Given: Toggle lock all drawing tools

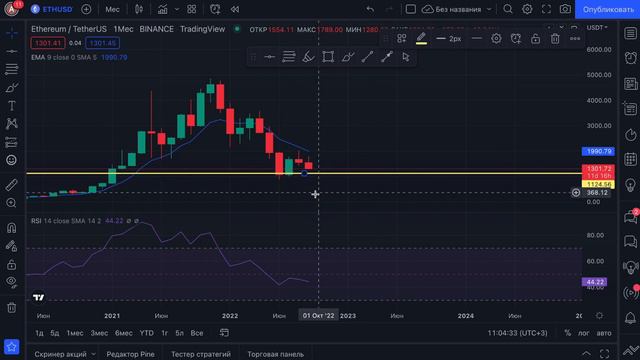Looking at the screenshot, I should coord(11,264).
